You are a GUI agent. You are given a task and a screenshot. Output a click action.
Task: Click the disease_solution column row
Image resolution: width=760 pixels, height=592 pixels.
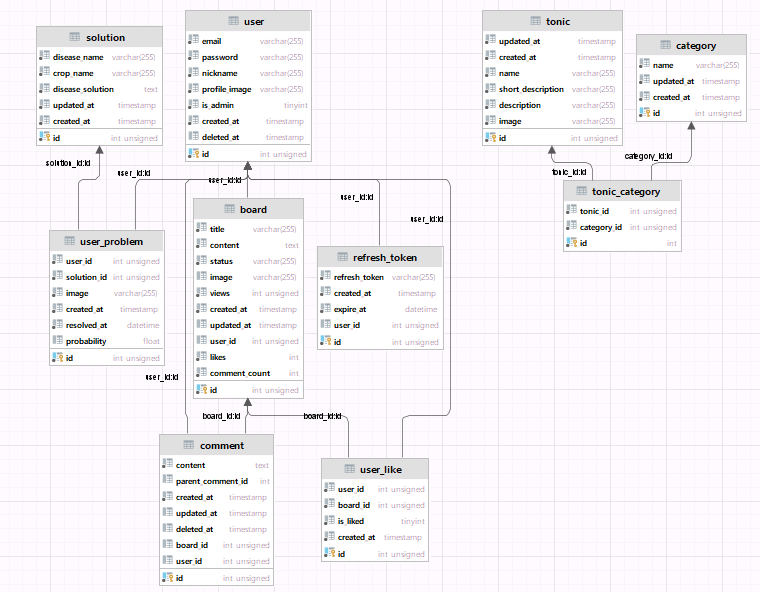tap(99, 89)
